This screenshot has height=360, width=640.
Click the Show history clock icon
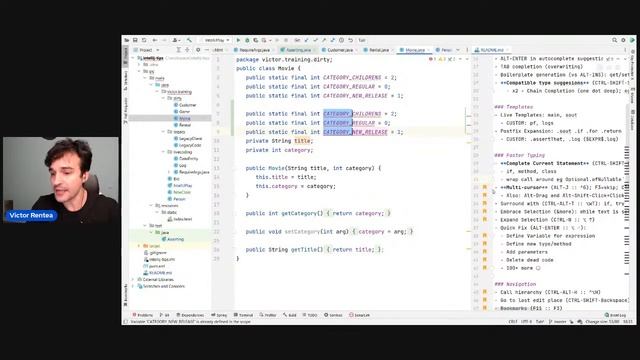point(341,40)
